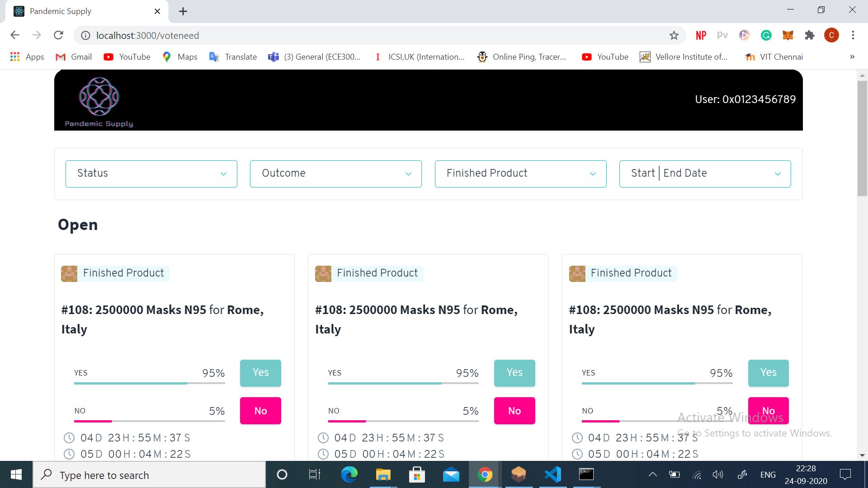Vote Yes on the third card
Viewport: 868px width, 488px height.
pyautogui.click(x=768, y=373)
